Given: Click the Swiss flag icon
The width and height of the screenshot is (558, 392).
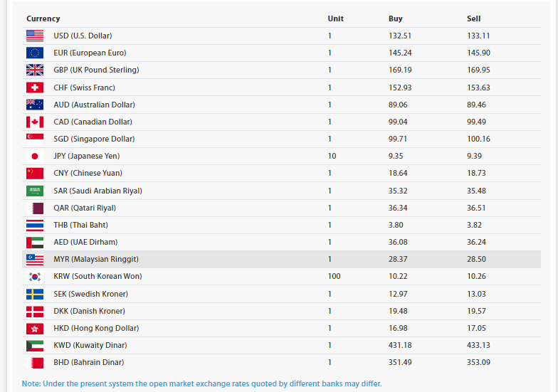Looking at the screenshot, I should coord(35,88).
